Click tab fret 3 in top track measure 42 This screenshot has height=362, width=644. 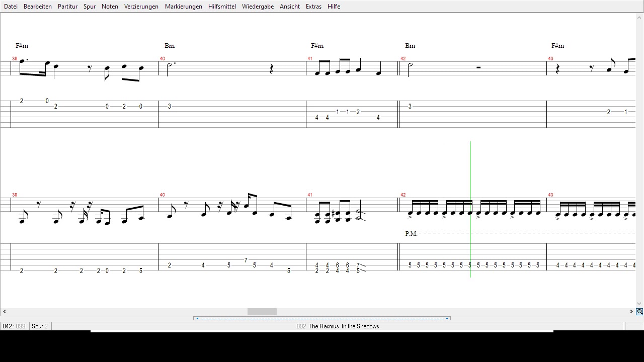point(410,107)
